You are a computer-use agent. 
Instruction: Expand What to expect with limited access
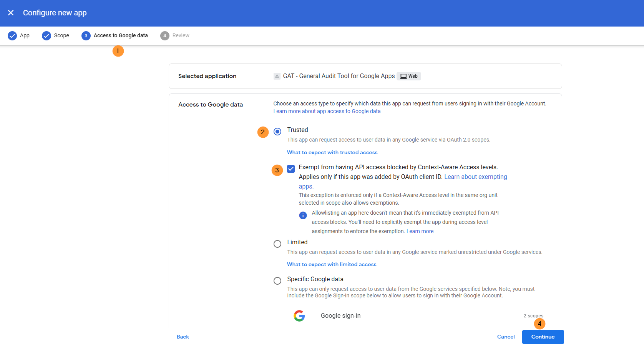[332, 265]
